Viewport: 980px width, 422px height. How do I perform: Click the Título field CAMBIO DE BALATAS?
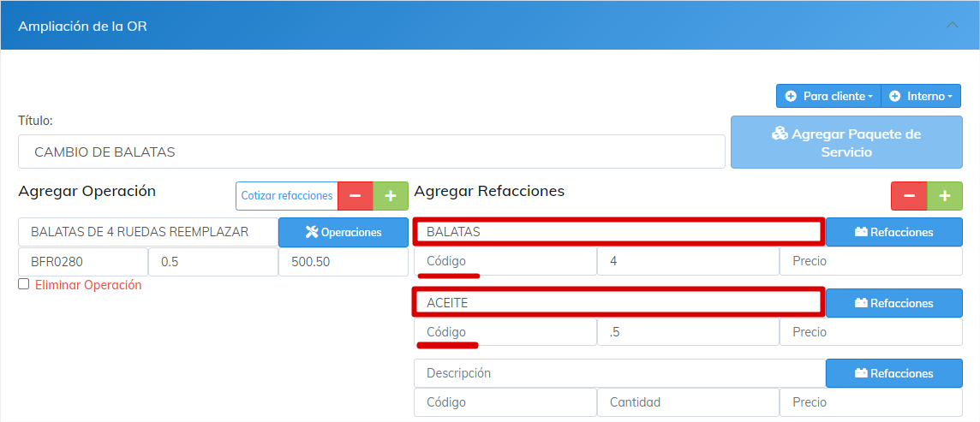pyautogui.click(x=370, y=152)
